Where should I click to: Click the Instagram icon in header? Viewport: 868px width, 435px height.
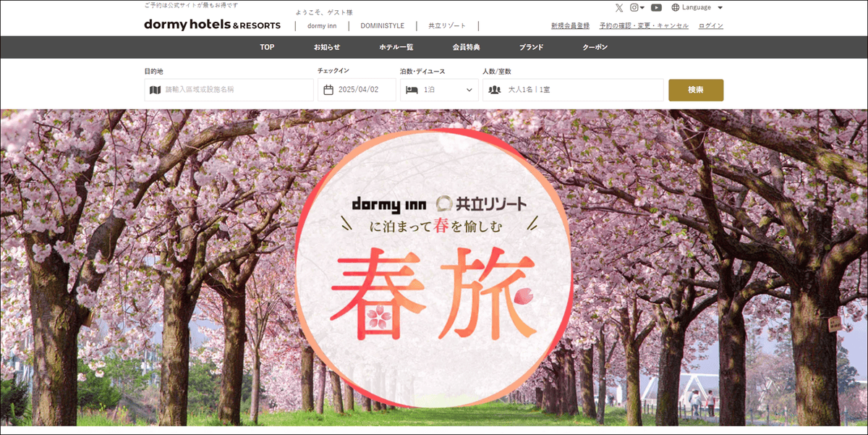coord(634,8)
